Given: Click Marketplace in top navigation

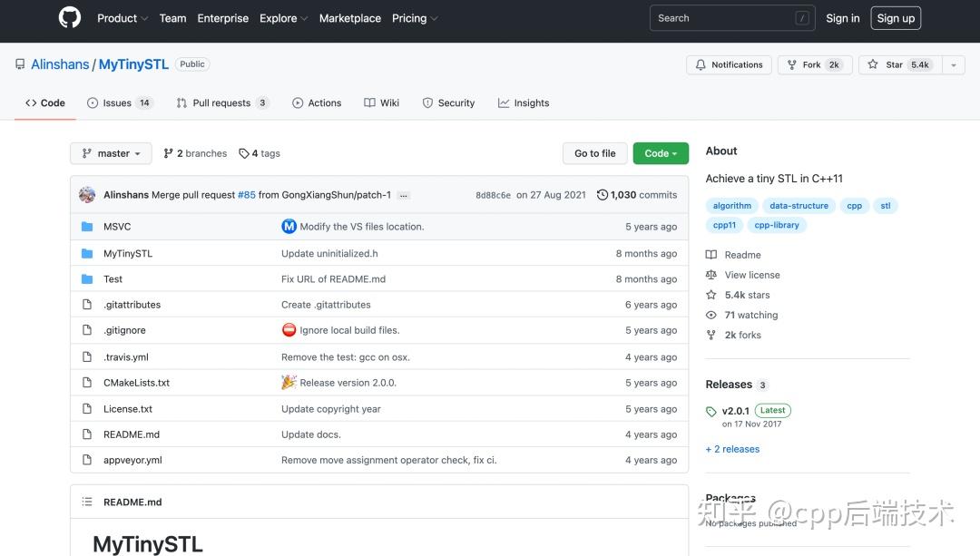Looking at the screenshot, I should click(x=350, y=18).
